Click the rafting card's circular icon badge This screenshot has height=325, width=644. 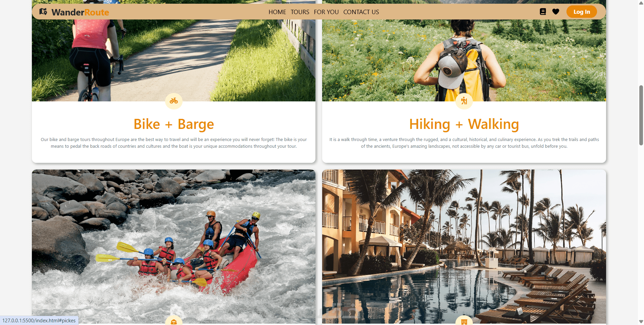click(174, 321)
